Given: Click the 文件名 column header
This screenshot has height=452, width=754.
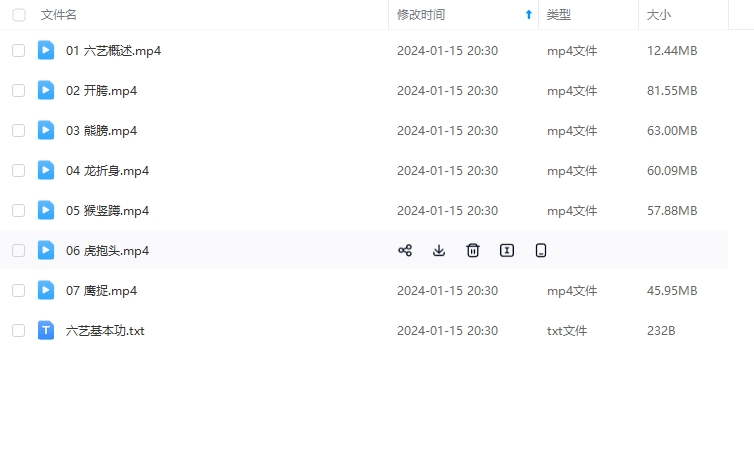Looking at the screenshot, I should click(x=59, y=15).
